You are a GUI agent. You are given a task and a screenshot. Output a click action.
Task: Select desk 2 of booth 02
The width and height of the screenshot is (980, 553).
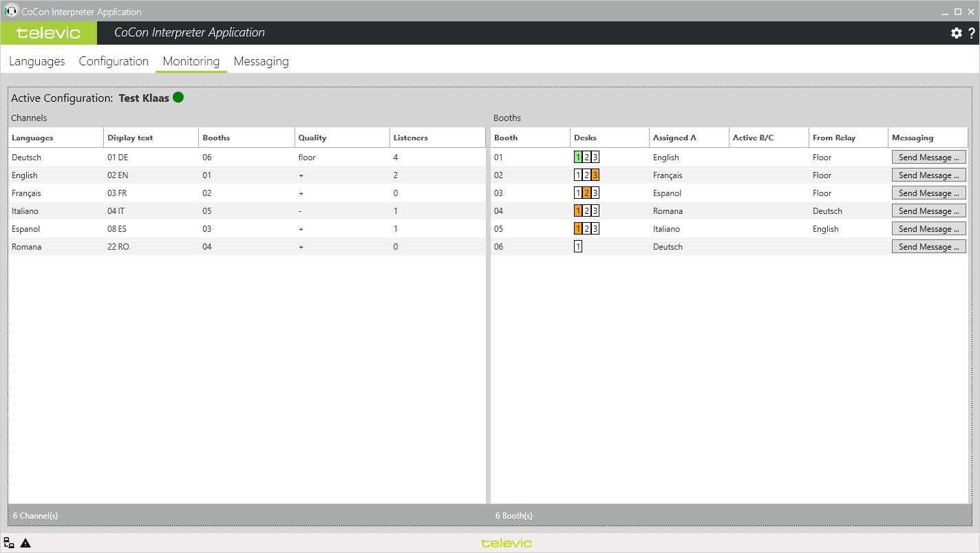click(x=586, y=175)
